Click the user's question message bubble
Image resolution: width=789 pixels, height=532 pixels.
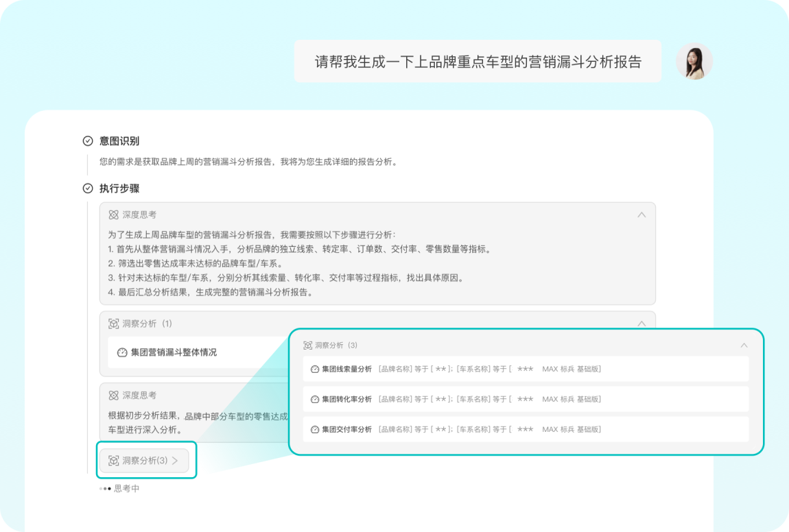coord(478,61)
